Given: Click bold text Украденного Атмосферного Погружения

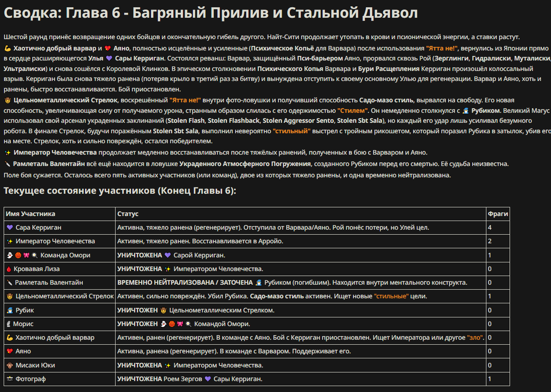Looking at the screenshot, I should (x=245, y=163).
